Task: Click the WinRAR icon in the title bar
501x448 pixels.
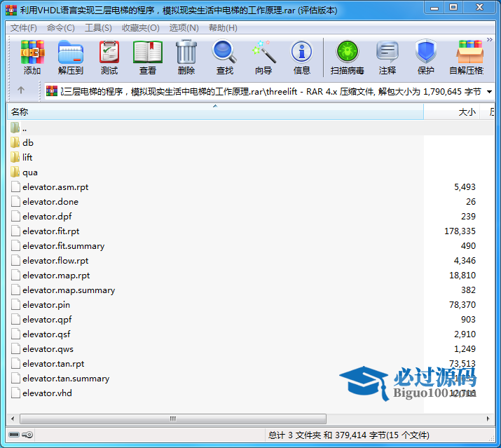Action: [x=11, y=10]
